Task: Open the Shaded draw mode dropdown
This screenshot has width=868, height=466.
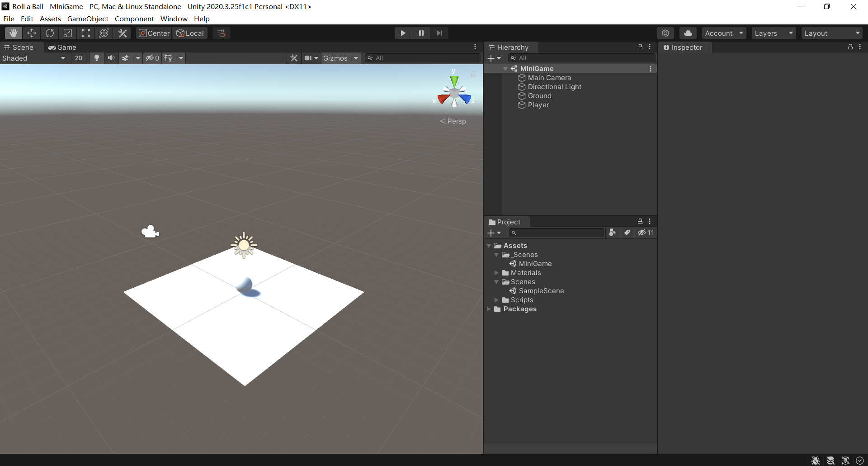Action: (34, 58)
